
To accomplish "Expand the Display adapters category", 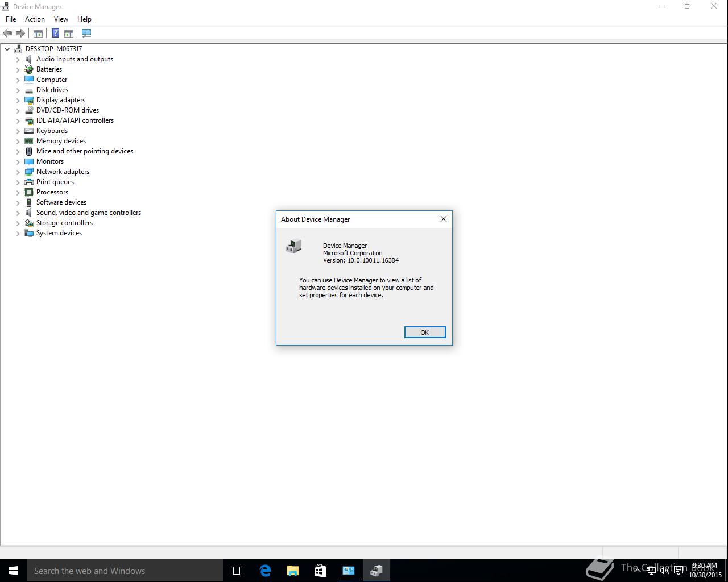I will [x=18, y=100].
